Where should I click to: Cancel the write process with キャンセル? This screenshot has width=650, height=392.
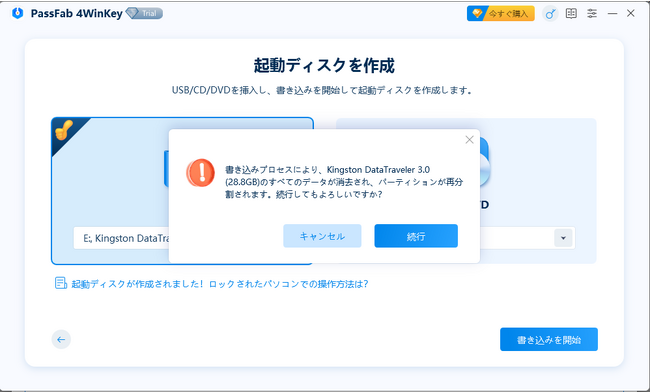322,236
